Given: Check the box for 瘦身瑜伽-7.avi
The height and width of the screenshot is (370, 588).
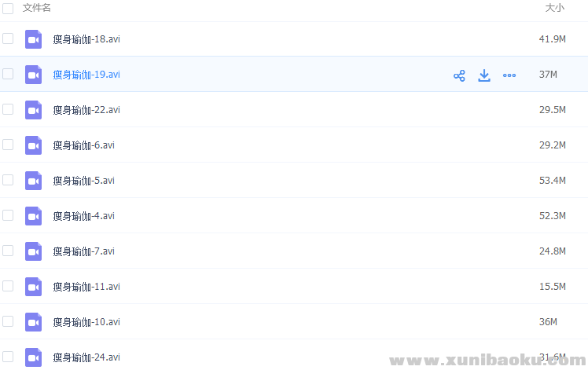Looking at the screenshot, I should pos(8,251).
